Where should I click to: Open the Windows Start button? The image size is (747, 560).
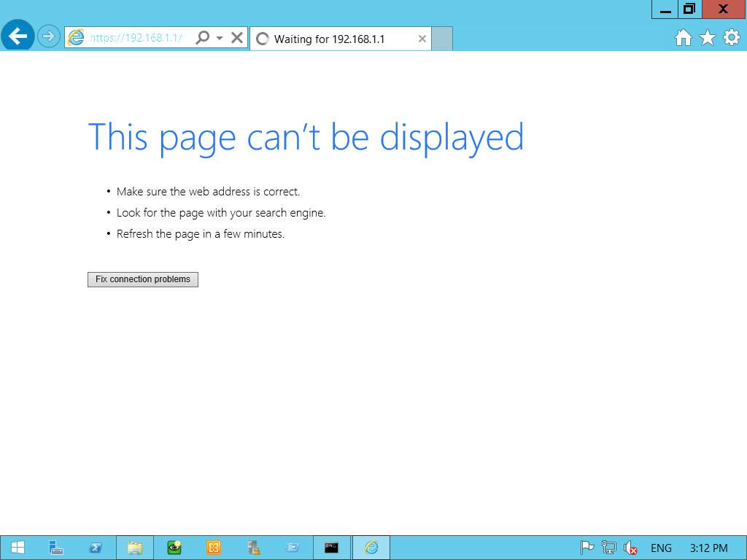(18, 548)
